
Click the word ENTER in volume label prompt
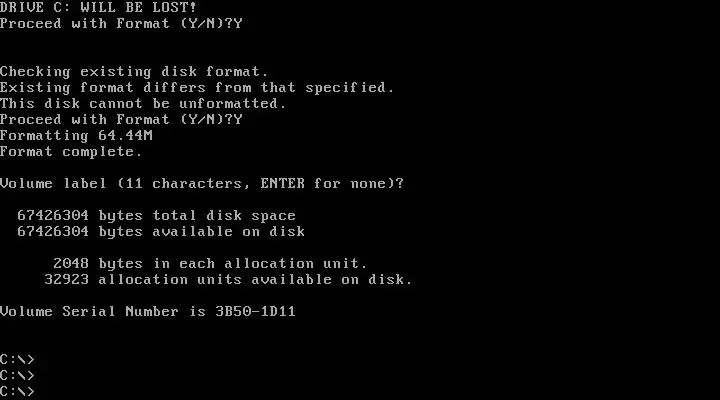pos(282,184)
